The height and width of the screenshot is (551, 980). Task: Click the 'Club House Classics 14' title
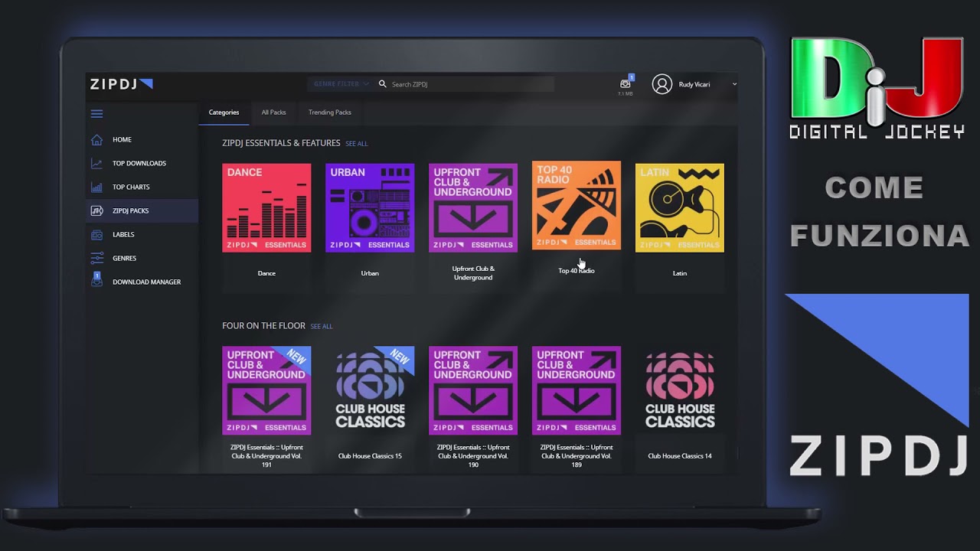pos(680,456)
